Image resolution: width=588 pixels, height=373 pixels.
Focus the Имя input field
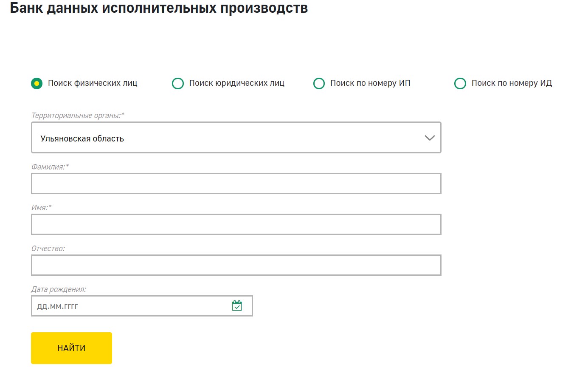(x=236, y=224)
